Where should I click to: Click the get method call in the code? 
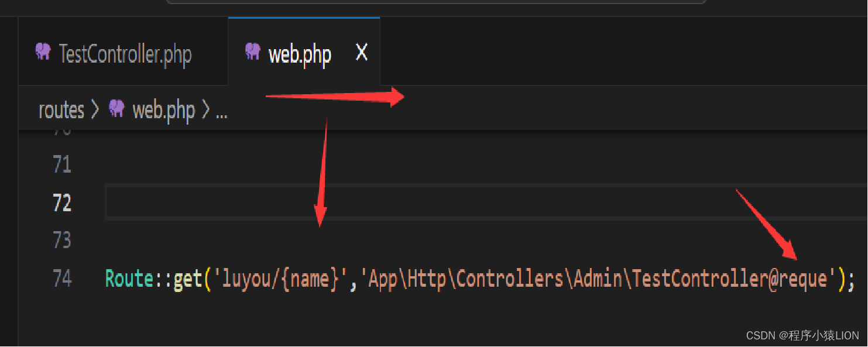pos(187,279)
